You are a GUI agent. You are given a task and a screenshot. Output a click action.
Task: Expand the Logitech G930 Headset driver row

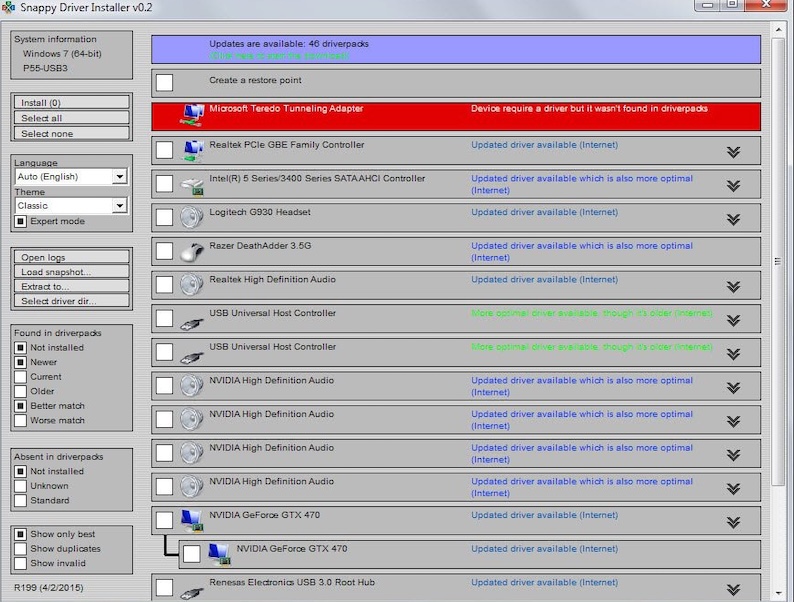coord(733,219)
